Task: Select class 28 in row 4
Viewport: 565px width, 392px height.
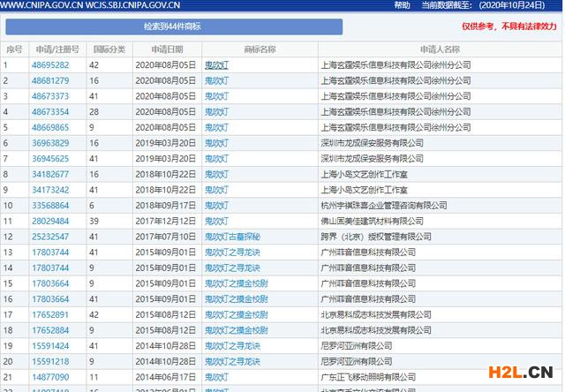Action: [94, 112]
